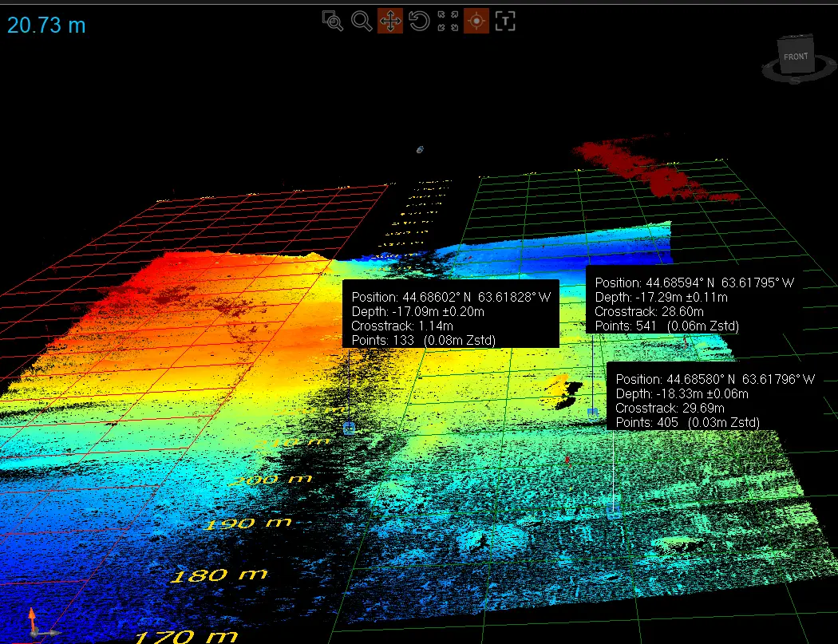Screen dimensions: 838x644
Task: Select the zoom-to-area magnifier tool
Action: [x=333, y=22]
